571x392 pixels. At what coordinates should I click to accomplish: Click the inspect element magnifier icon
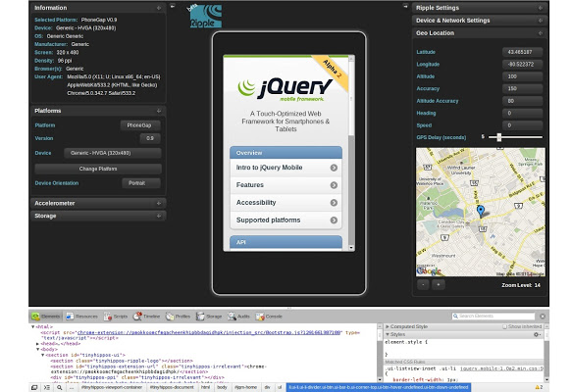click(60, 388)
